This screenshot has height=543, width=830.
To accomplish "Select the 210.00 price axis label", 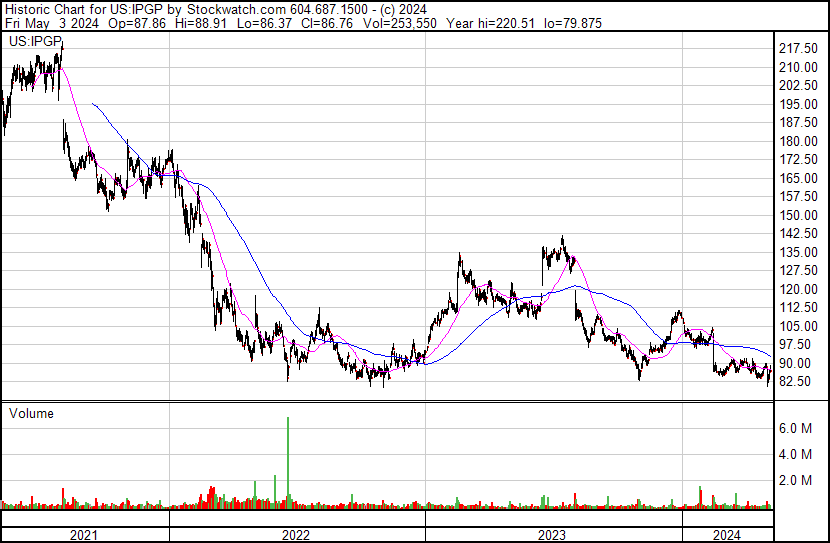I will point(798,67).
